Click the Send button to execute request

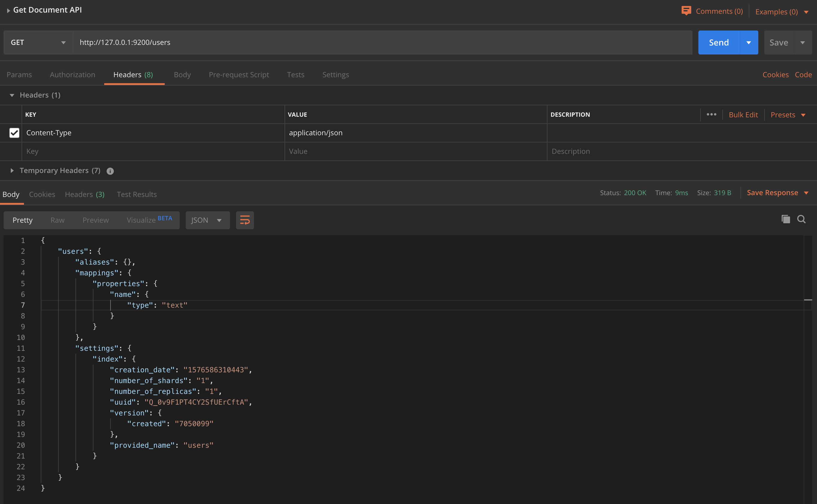coord(719,42)
